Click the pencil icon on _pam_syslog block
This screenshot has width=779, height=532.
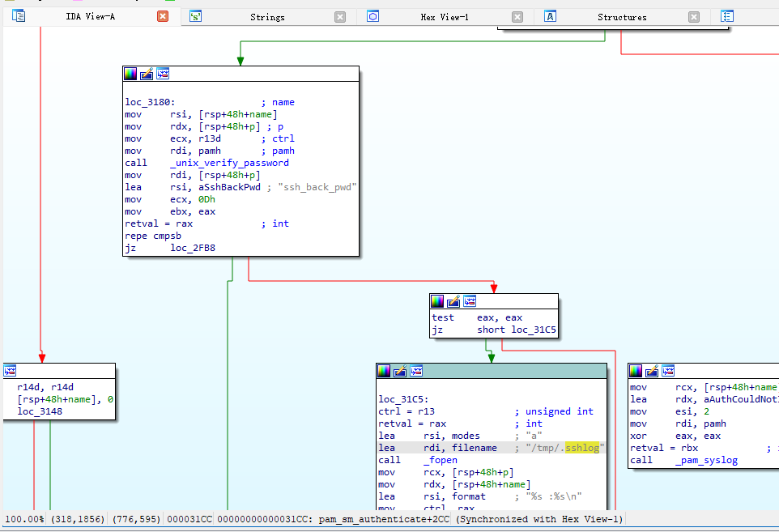coord(652,371)
